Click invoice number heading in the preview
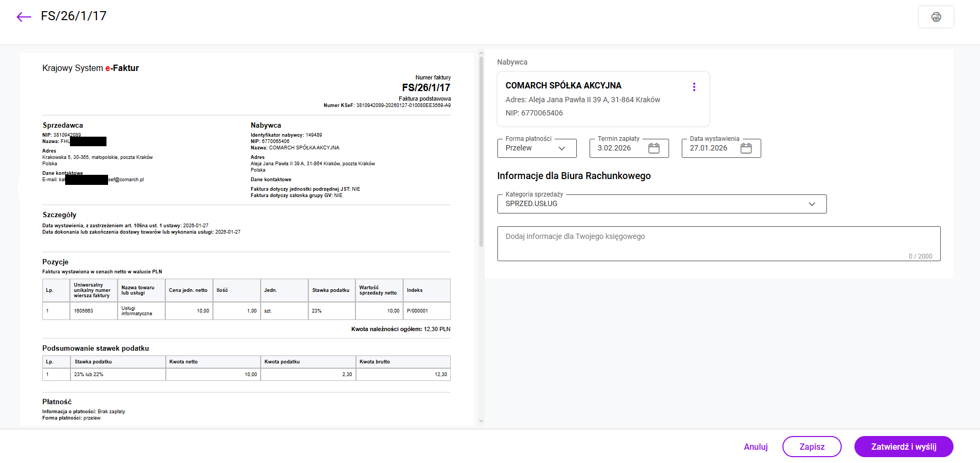Viewport: 980px width, 463px height. [426, 87]
